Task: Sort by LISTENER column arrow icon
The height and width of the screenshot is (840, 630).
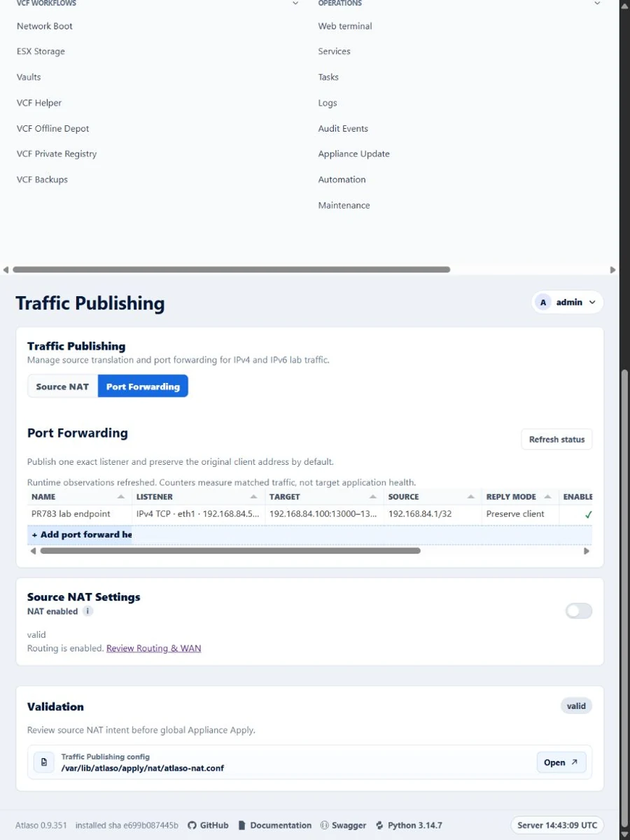Action: tap(253, 497)
